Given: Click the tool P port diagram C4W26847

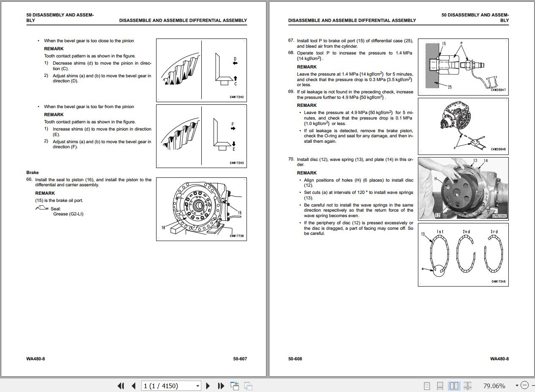Looking at the screenshot, I should 463,67.
